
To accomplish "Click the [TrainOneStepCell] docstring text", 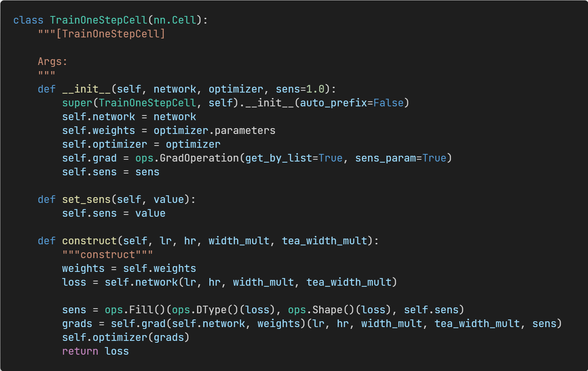I will 110,34.
